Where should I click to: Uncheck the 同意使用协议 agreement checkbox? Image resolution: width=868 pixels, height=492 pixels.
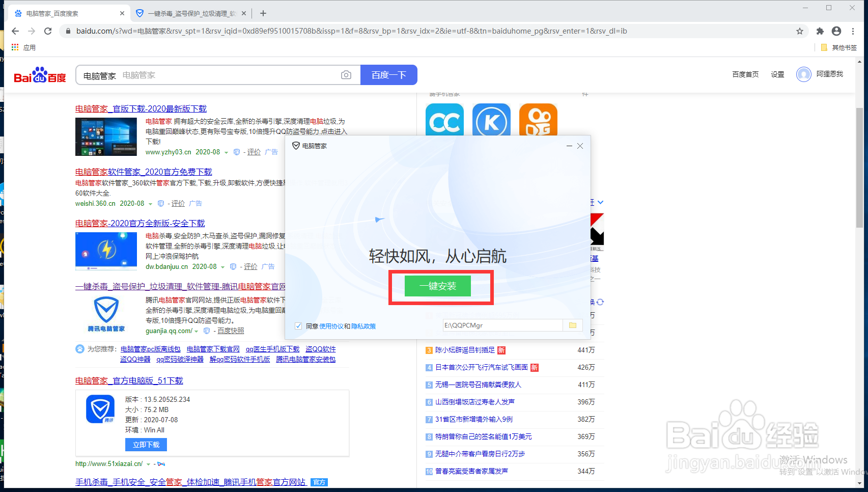[x=298, y=326]
